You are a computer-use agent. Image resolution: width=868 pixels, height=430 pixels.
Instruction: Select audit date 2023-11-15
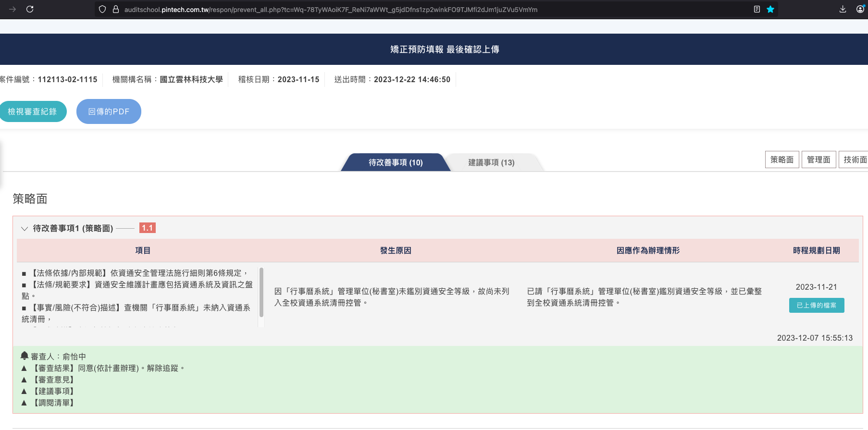click(x=298, y=79)
